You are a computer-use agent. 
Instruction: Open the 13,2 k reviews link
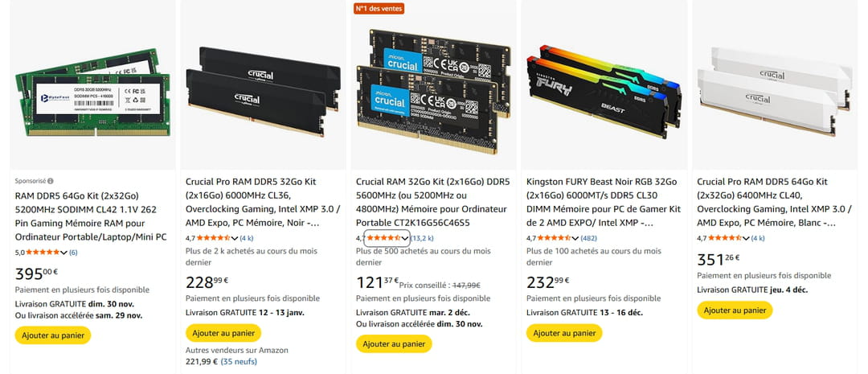[x=422, y=238]
